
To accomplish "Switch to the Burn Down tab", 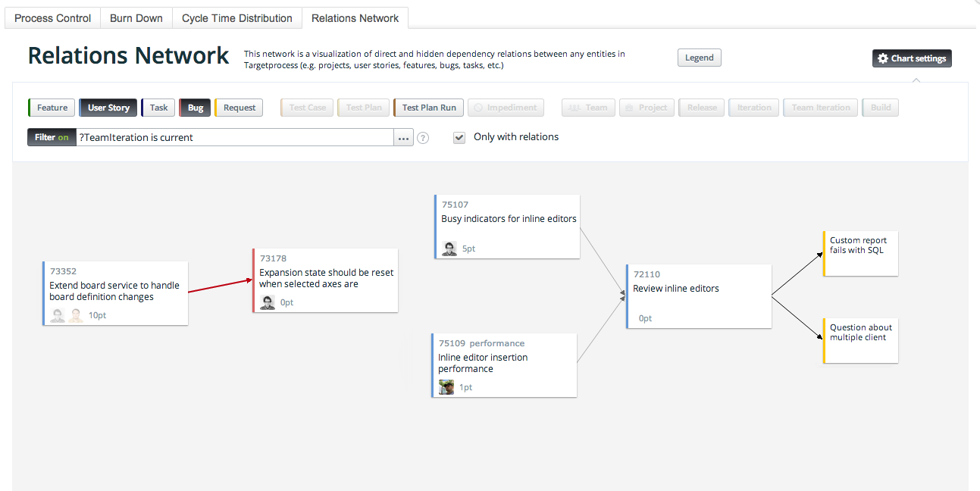I will coord(136,17).
